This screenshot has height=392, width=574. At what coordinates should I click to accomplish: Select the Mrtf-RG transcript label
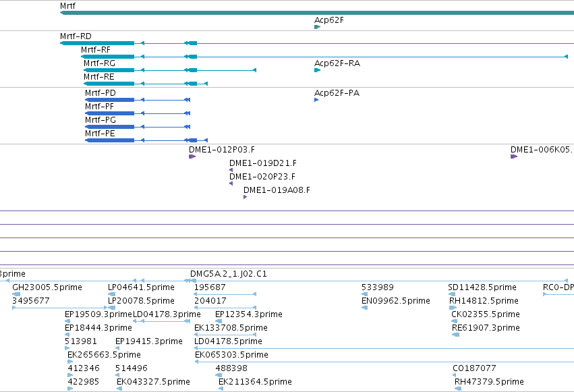[99, 63]
